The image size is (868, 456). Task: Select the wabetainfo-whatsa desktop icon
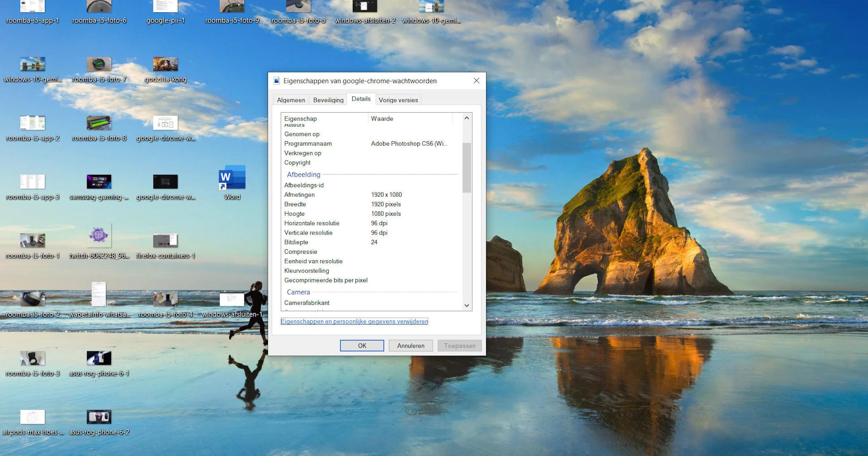pyautogui.click(x=99, y=300)
